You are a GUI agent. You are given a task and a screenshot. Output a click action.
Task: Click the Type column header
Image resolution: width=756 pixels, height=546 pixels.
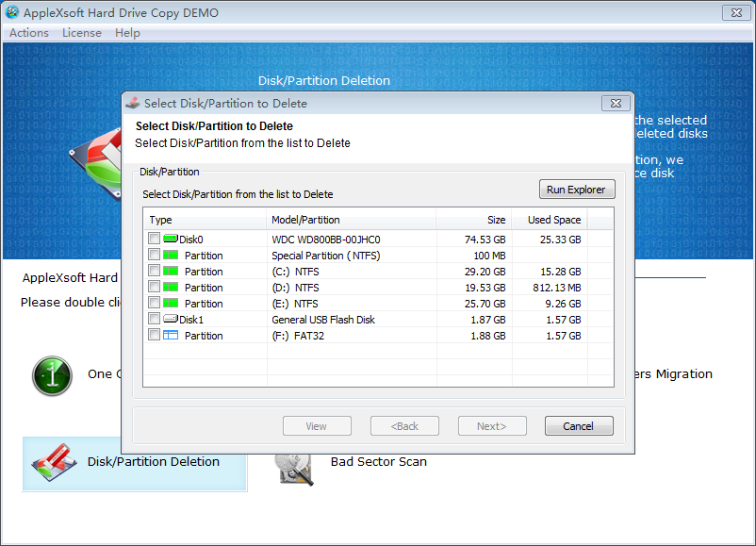coord(205,220)
